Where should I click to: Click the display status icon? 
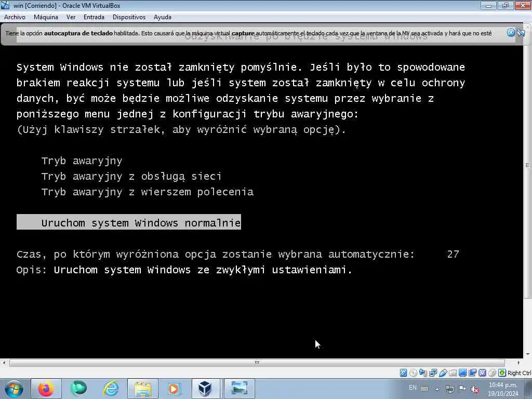point(462,373)
